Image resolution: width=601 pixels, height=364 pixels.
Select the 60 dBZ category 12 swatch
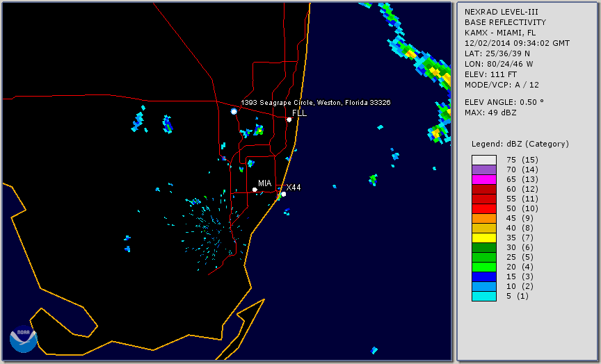pos(484,189)
